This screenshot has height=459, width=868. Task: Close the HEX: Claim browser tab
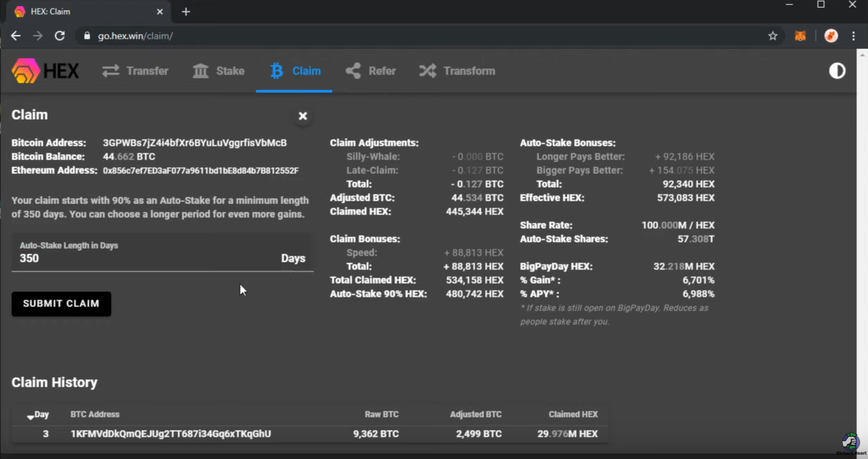pyautogui.click(x=159, y=12)
